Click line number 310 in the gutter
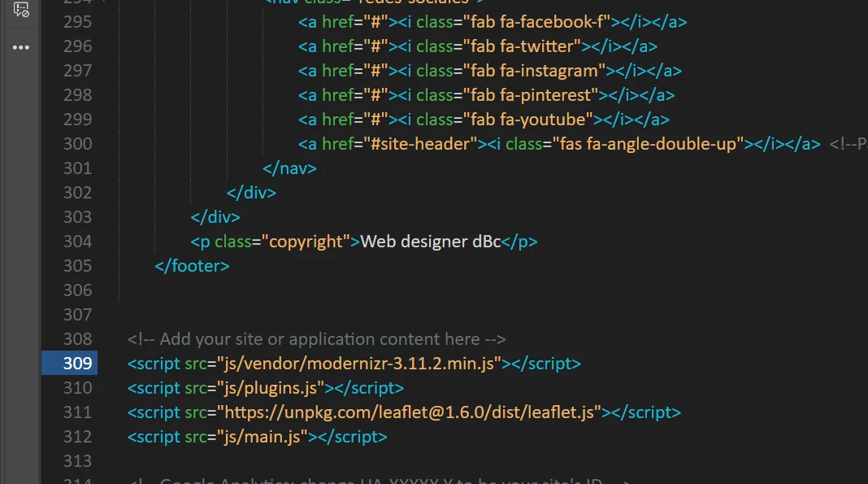Screen dimensions: 868x484 pyautogui.click(x=77, y=388)
